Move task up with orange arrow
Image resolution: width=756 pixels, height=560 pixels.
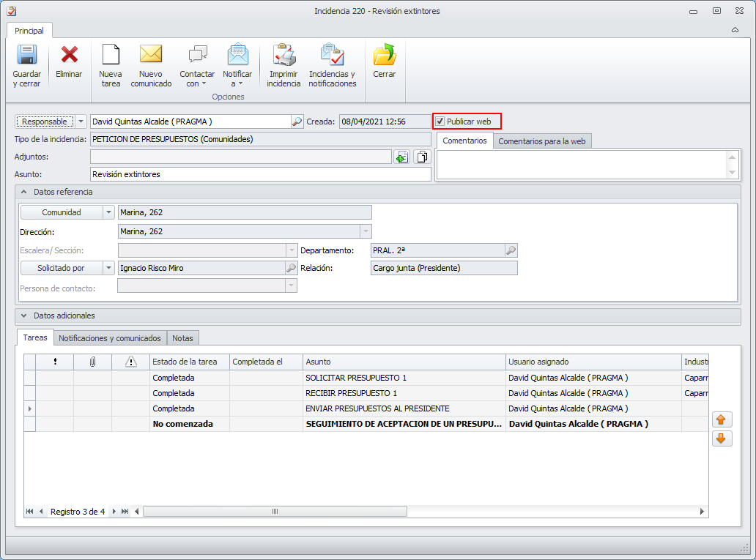pyautogui.click(x=722, y=420)
